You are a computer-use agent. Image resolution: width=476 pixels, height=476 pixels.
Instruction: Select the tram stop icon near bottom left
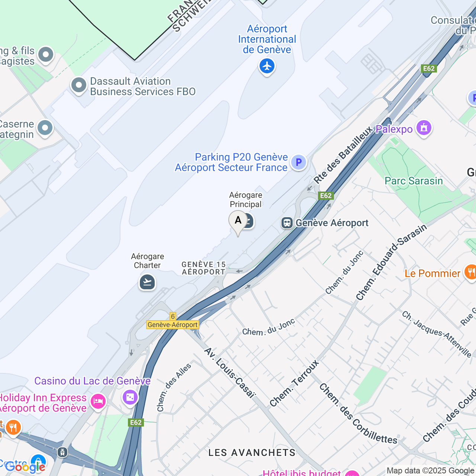(x=62, y=452)
